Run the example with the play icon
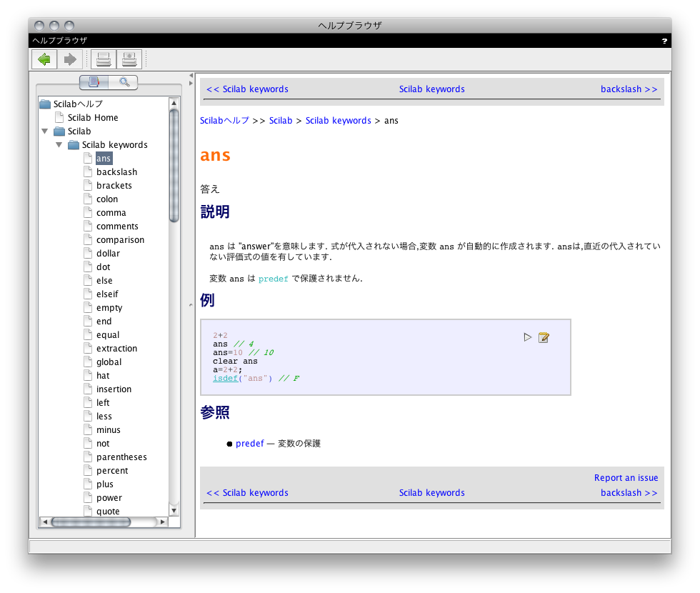 pos(528,337)
